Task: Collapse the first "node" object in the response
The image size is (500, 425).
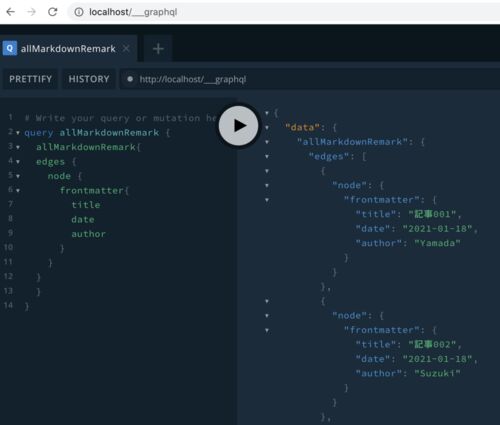Action: 267,185
